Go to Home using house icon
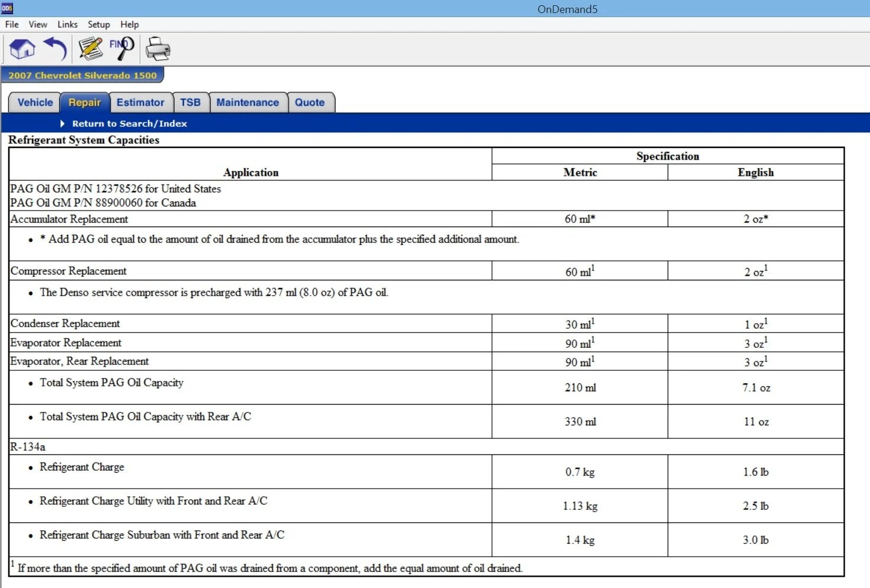 point(22,49)
